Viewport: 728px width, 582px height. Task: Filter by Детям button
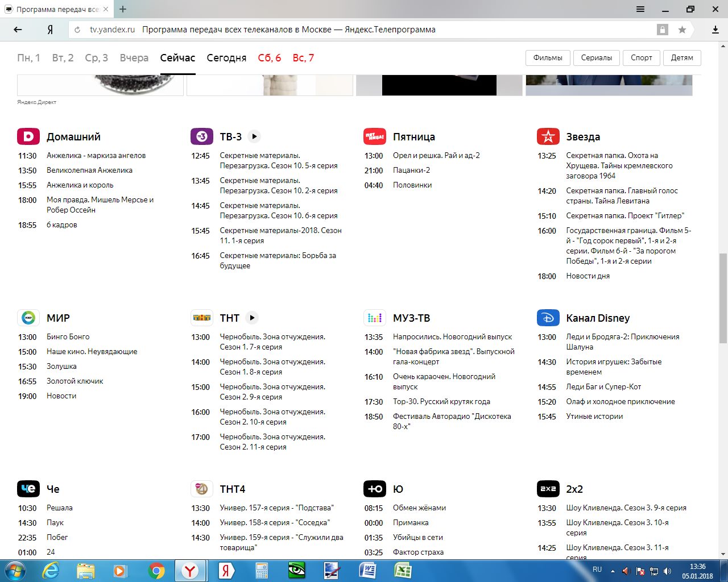point(682,57)
